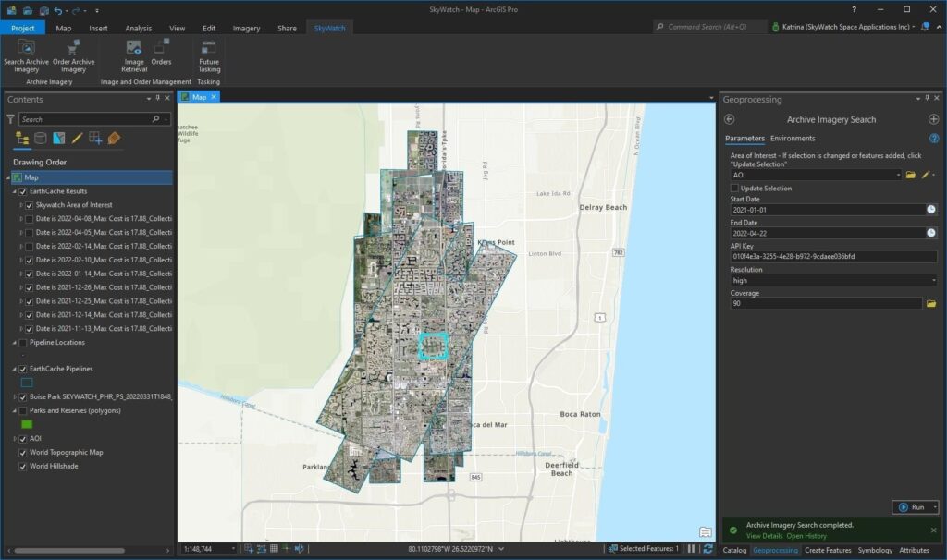
Task: Select the green Parks and Reserves color swatch
Action: click(x=27, y=422)
